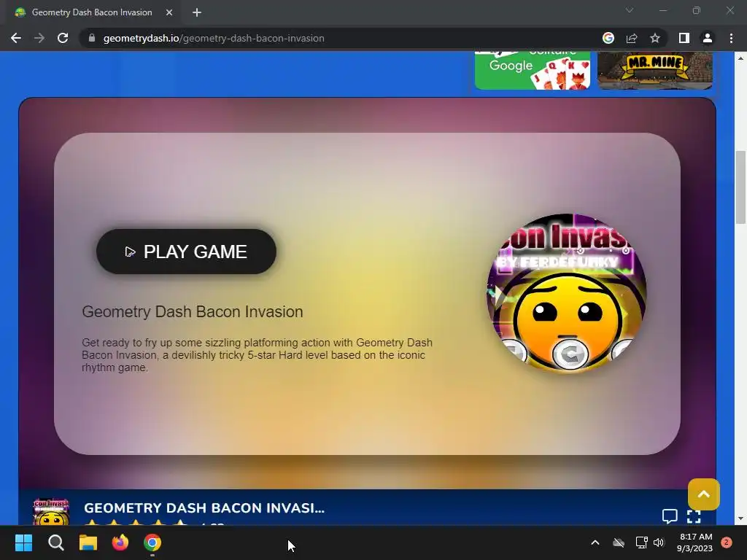This screenshot has width=747, height=560.
Task: Click the small game icon in bottom bar
Action: click(51, 512)
